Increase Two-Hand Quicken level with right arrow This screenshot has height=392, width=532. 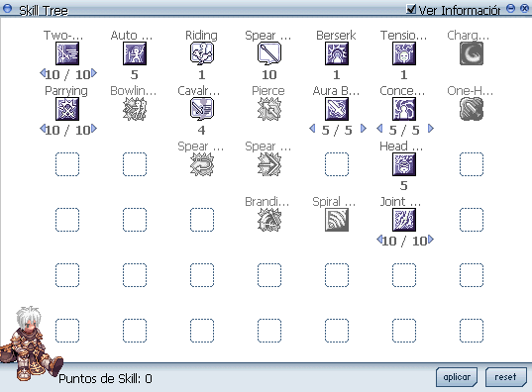click(94, 73)
